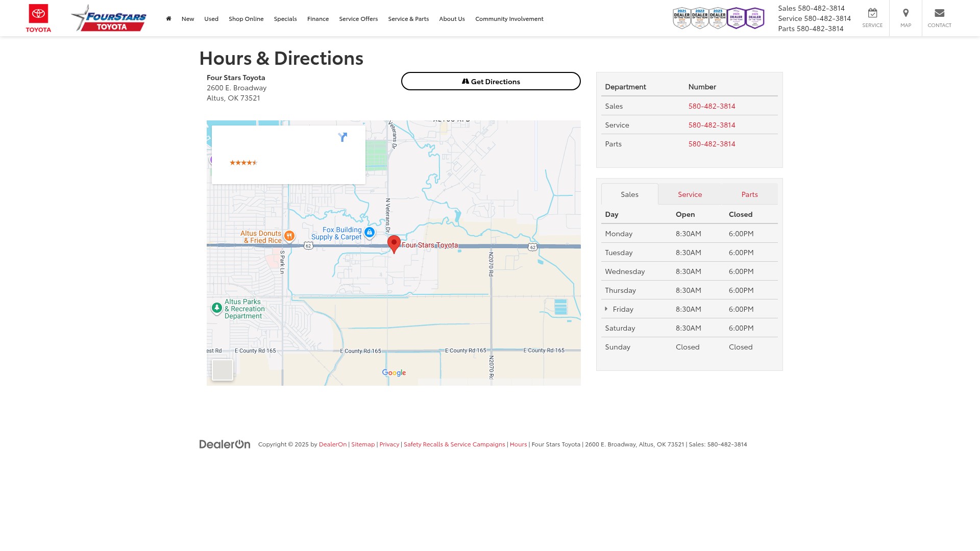
Task: Click Service phone number in header
Action: pyautogui.click(x=827, y=18)
